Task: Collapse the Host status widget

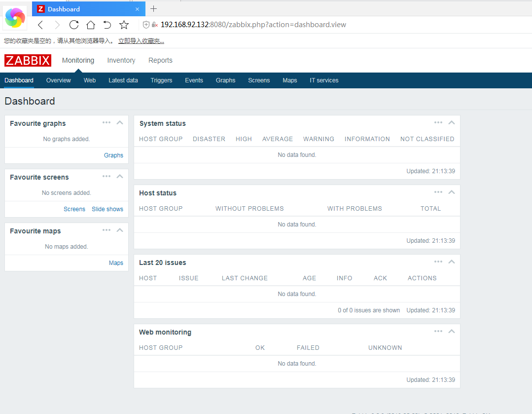Action: click(x=452, y=192)
